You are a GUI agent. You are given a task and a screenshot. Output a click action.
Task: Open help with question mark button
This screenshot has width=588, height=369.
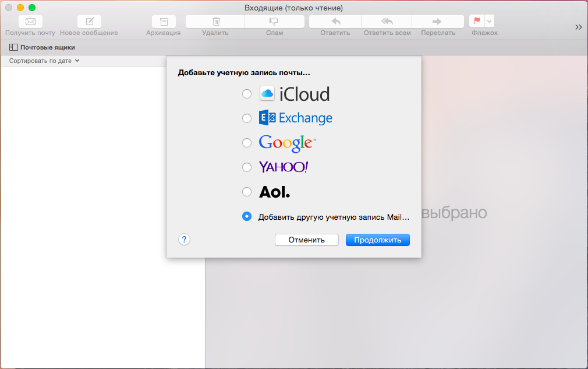coord(184,240)
